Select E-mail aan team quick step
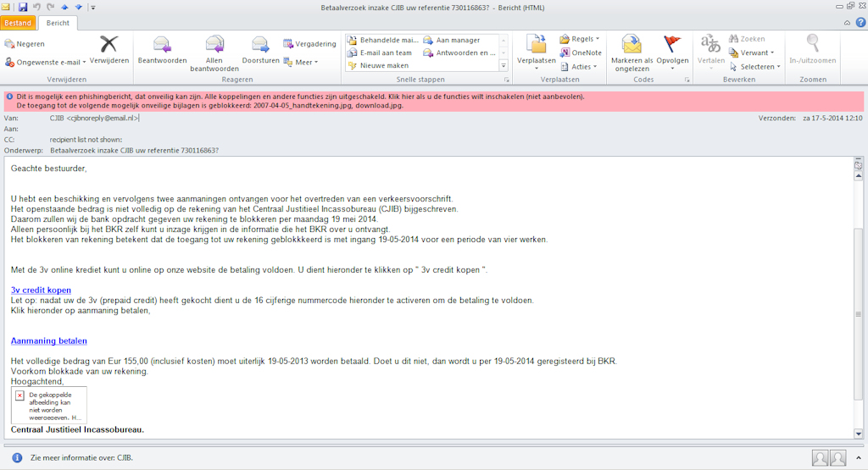The width and height of the screenshot is (868, 470). tap(380, 53)
